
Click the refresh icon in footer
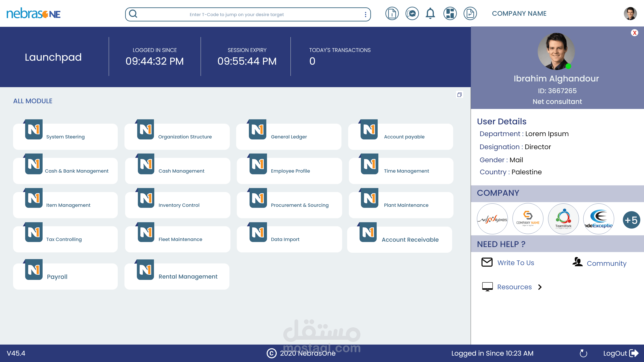583,353
